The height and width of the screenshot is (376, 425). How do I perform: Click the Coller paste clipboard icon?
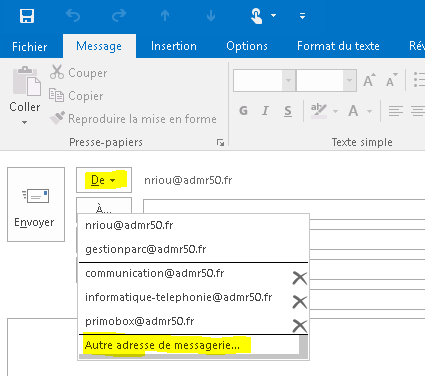pos(27,81)
